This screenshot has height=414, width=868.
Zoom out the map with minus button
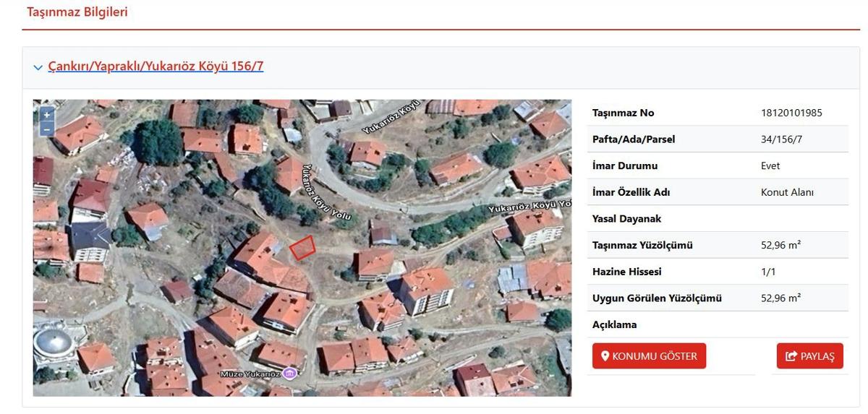coord(46,129)
